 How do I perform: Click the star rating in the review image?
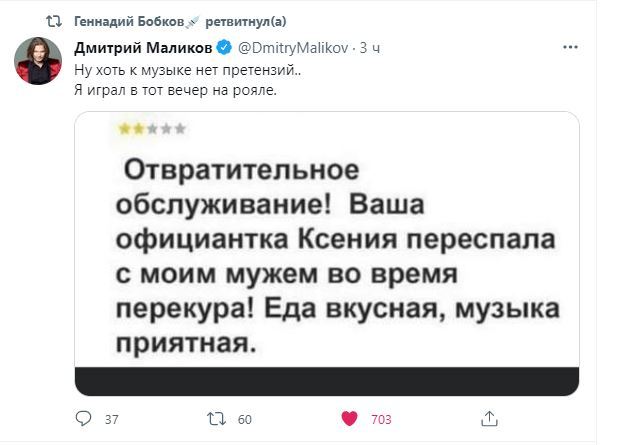[x=147, y=130]
